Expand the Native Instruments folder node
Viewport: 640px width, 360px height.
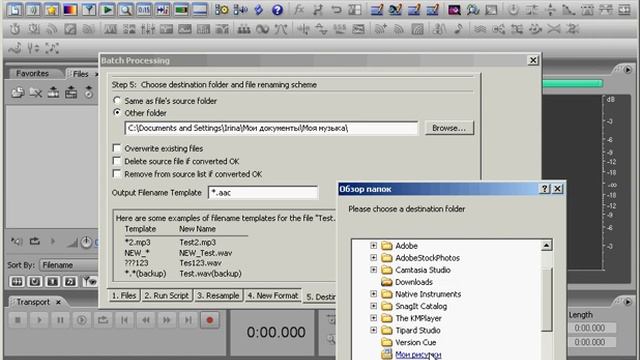click(x=373, y=293)
